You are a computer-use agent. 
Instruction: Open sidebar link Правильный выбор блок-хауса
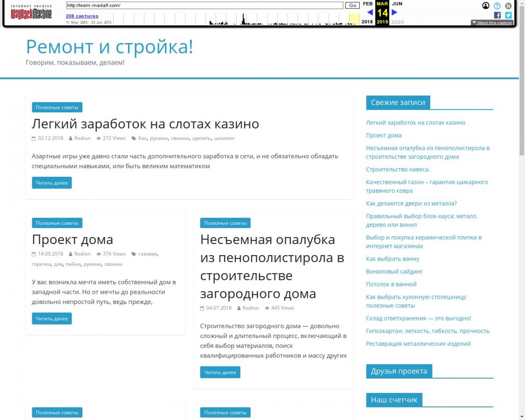(x=421, y=221)
